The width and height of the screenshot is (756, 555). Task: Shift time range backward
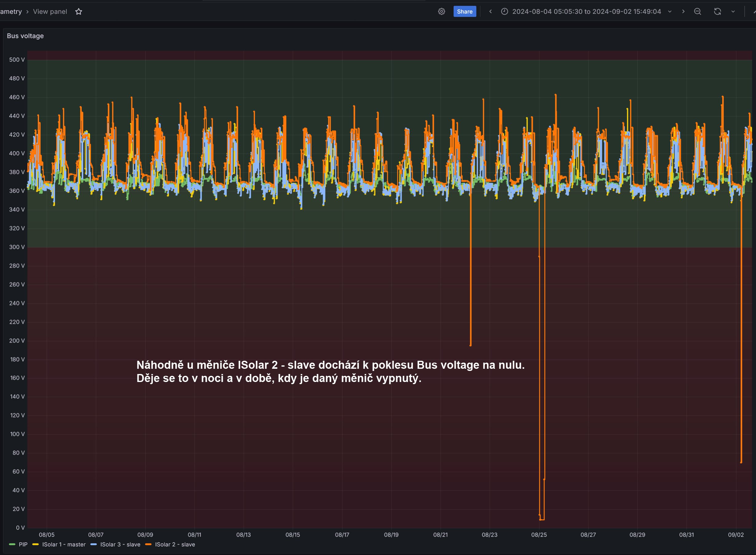pos(490,11)
